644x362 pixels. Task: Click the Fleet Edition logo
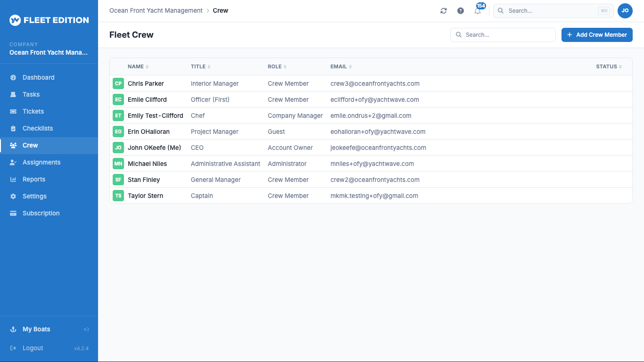tap(49, 20)
